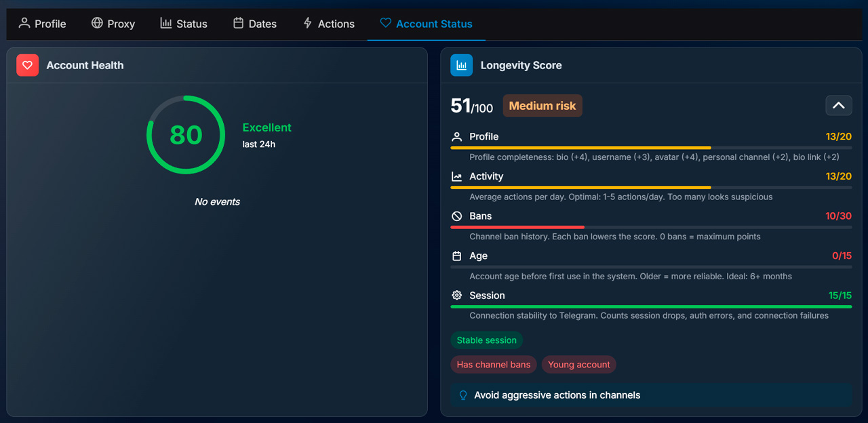Click the person icon on Profile tab
Viewport: 868px width, 423px height.
point(24,23)
